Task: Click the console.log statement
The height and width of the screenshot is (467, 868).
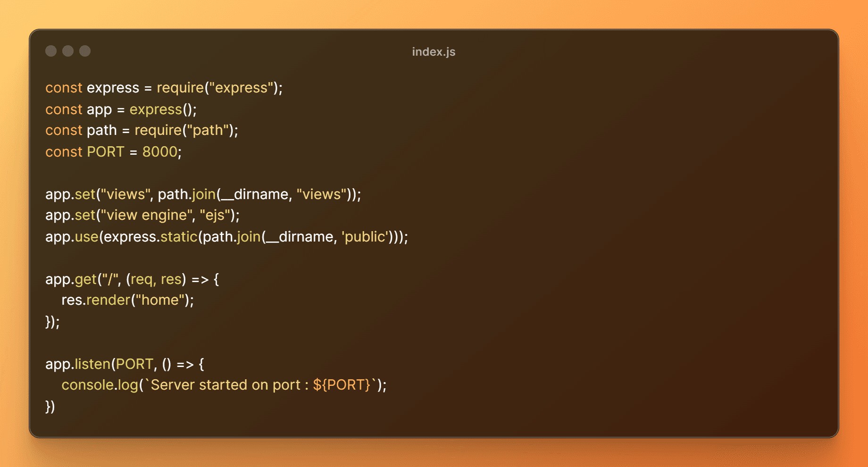Action: (x=224, y=385)
